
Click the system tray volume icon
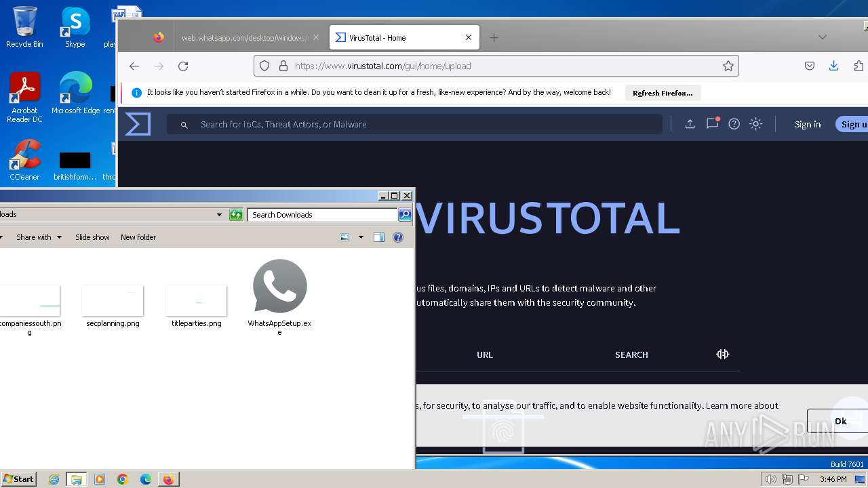pos(770,479)
